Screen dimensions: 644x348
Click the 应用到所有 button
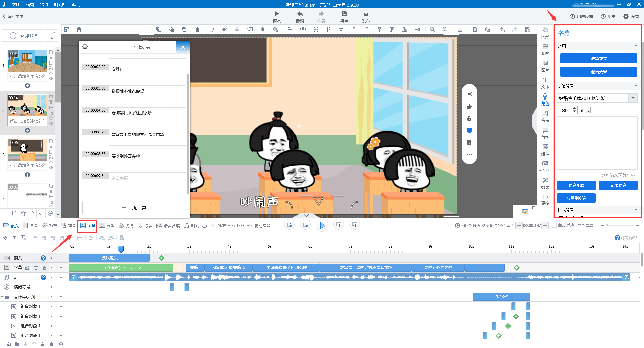click(x=576, y=198)
